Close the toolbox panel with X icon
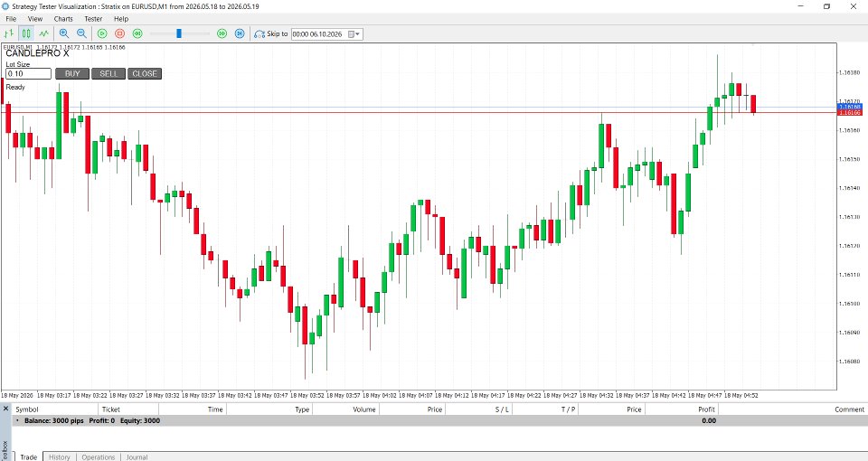This screenshot has width=868, height=461. (5, 409)
